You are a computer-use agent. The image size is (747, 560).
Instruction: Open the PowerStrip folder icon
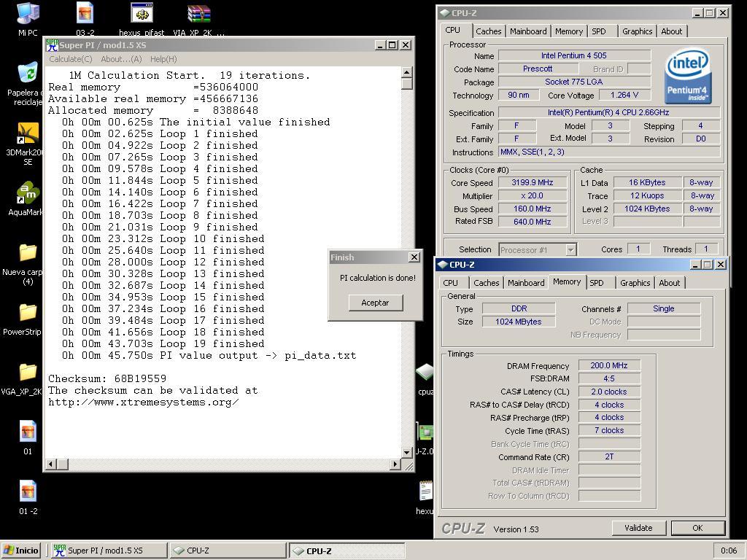(28, 312)
